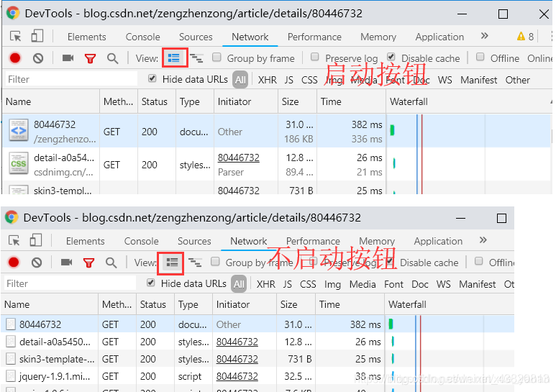Select 80446732 request name in bottom window
The height and width of the screenshot is (392, 556).
point(40,324)
